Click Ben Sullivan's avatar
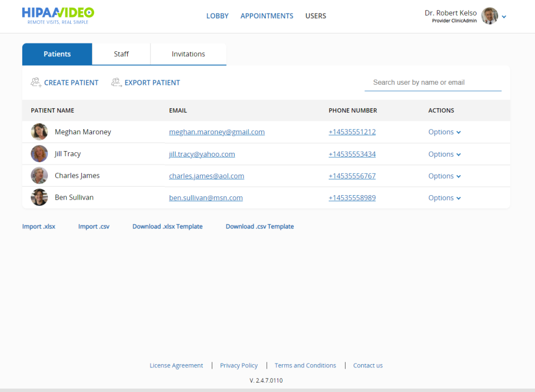Screen dimensions: 535x392 (x=39, y=197)
